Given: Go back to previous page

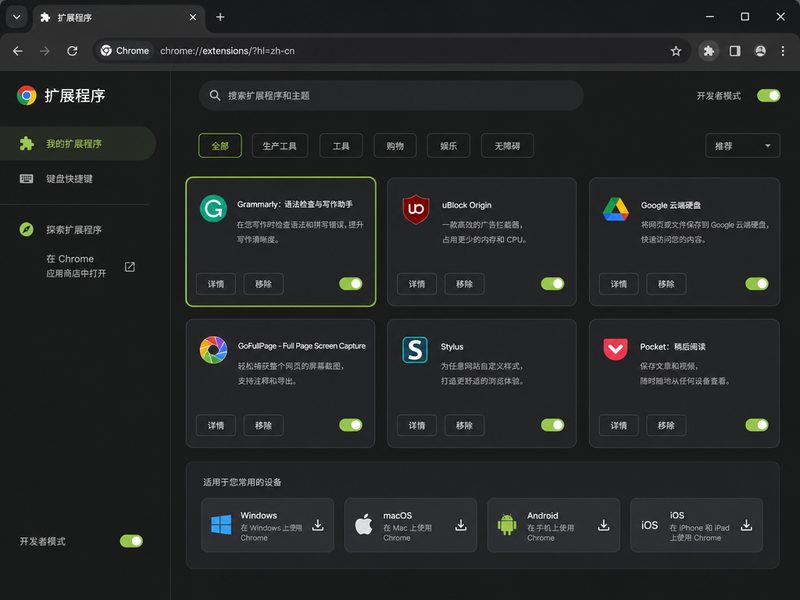Looking at the screenshot, I should click(18, 51).
